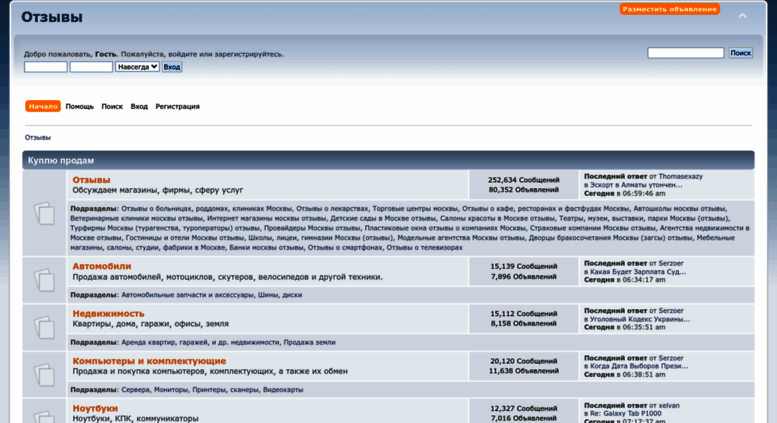Open Страховые компании Москвы отзывы subsection
Viewport: 777px width, 423px height.
pyautogui.click(x=593, y=228)
